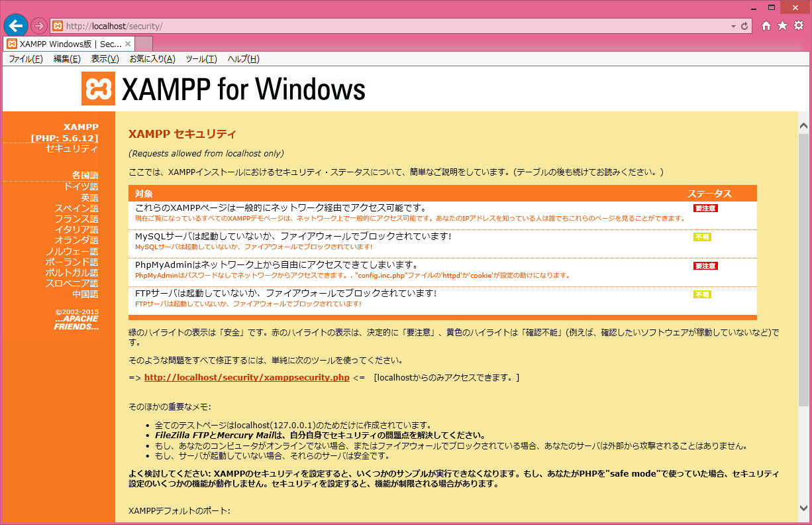The height and width of the screenshot is (525, 812).
Task: Click the browser back arrow button
Action: (x=16, y=26)
